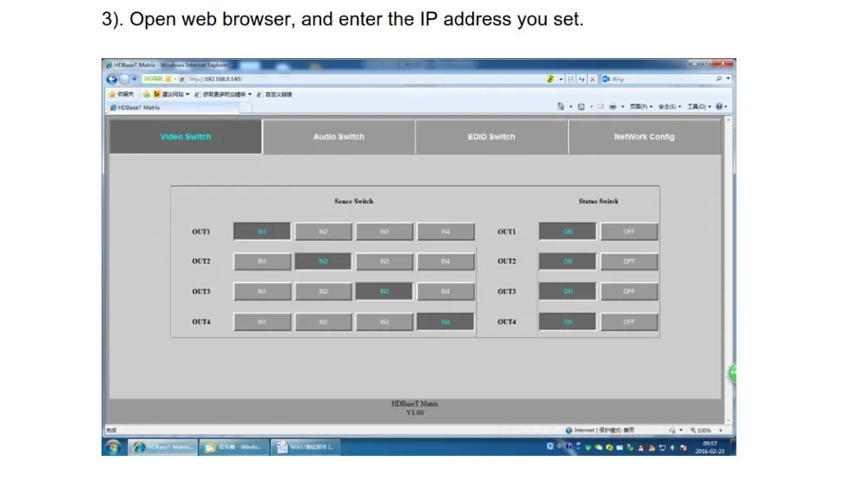Select IN1 for OUT1 scene switch

point(262,232)
